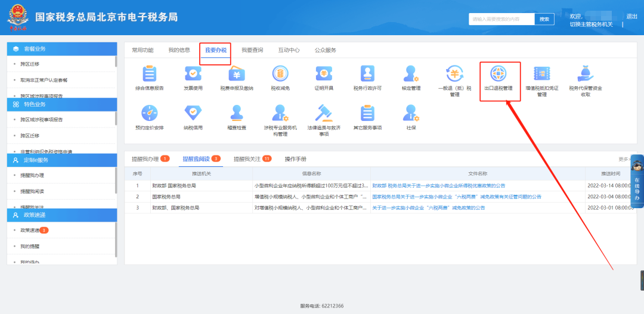The width and height of the screenshot is (644, 314).
Task: Open 证明开具 icon
Action: [x=324, y=74]
